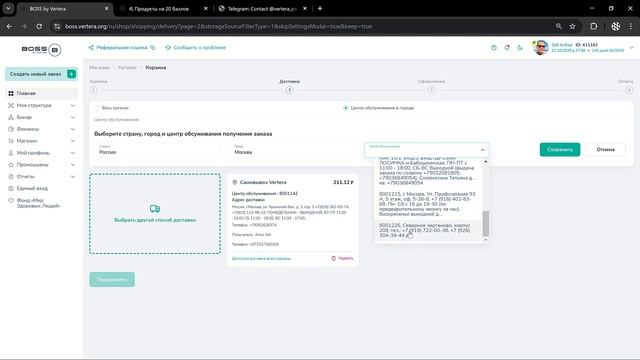Click the user avatar photo
Screen dimensions: 640x360
pos(541,48)
